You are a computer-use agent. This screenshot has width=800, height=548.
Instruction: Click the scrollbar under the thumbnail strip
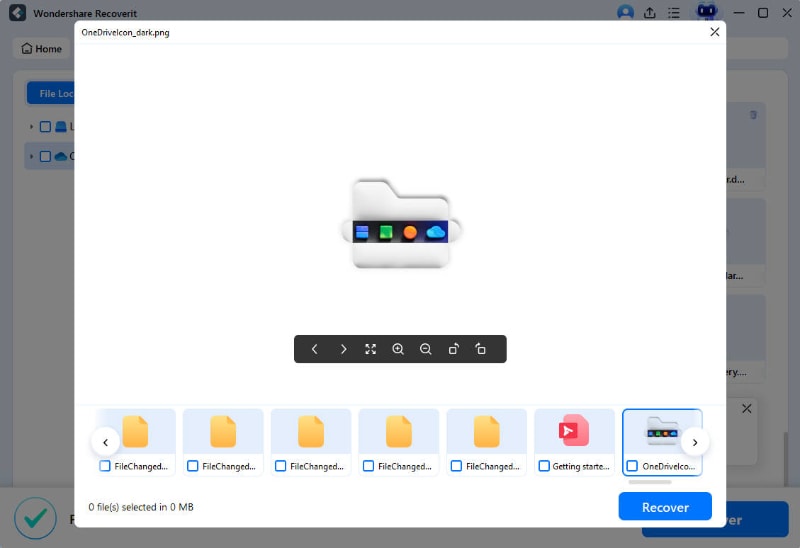point(650,482)
